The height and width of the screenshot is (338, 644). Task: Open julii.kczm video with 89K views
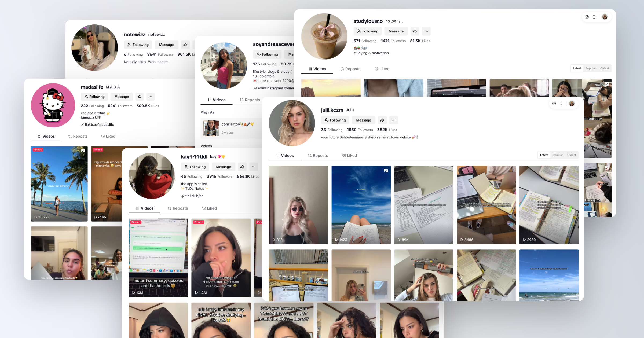pos(423,205)
